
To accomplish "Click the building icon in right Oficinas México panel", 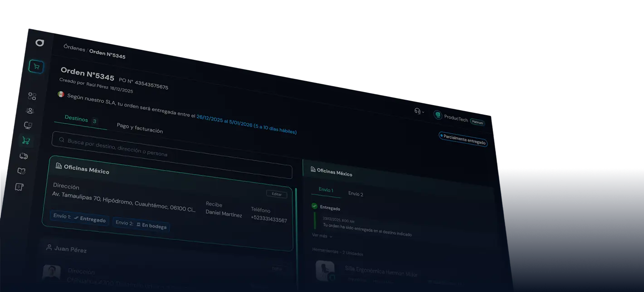I will point(313,169).
